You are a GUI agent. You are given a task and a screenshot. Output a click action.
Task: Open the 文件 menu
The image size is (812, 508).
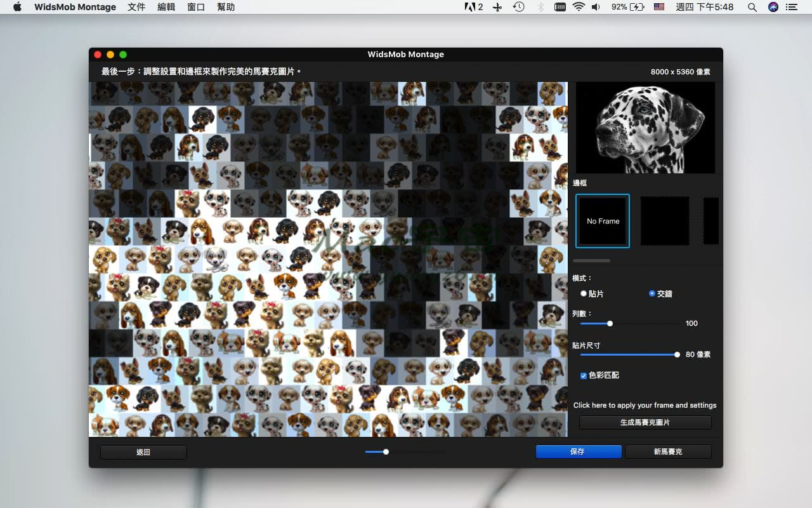(x=136, y=7)
